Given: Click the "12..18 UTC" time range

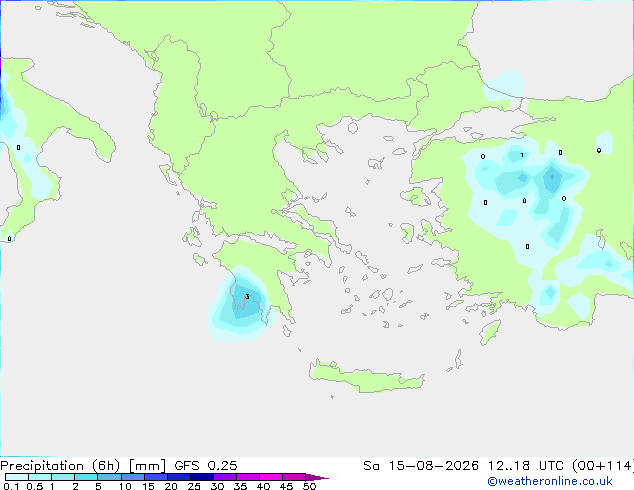Looking at the screenshot, I should click(x=526, y=466).
